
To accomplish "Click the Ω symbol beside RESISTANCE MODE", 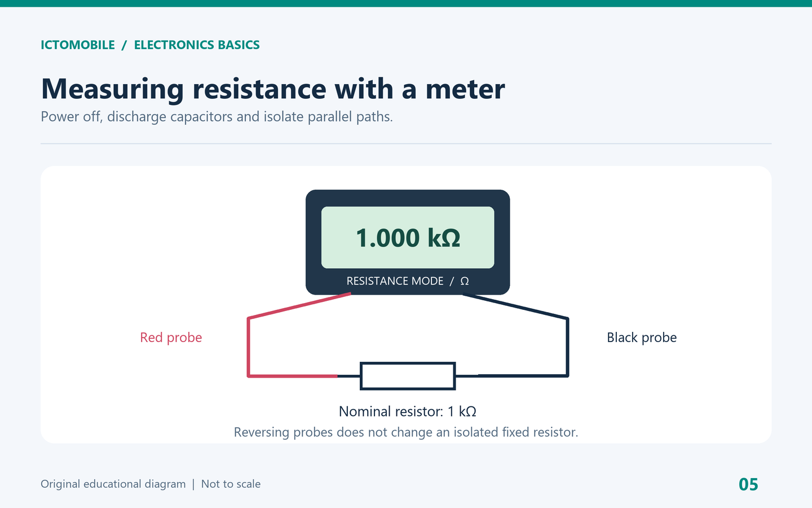I will [x=465, y=281].
